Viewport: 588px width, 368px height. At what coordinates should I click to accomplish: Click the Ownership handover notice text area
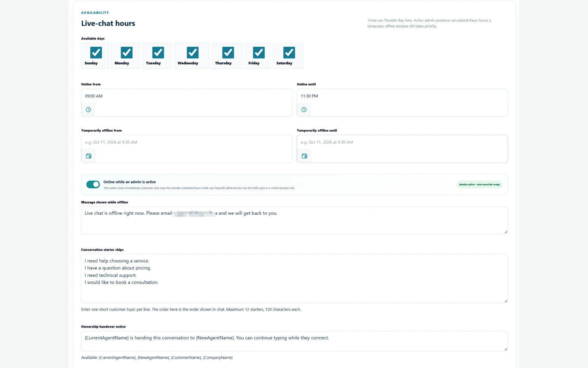tap(294, 341)
